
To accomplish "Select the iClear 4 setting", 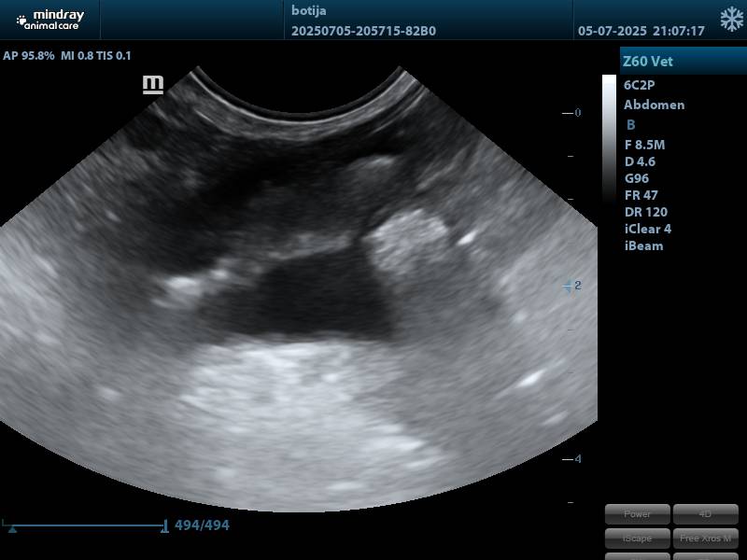I will coord(647,229).
